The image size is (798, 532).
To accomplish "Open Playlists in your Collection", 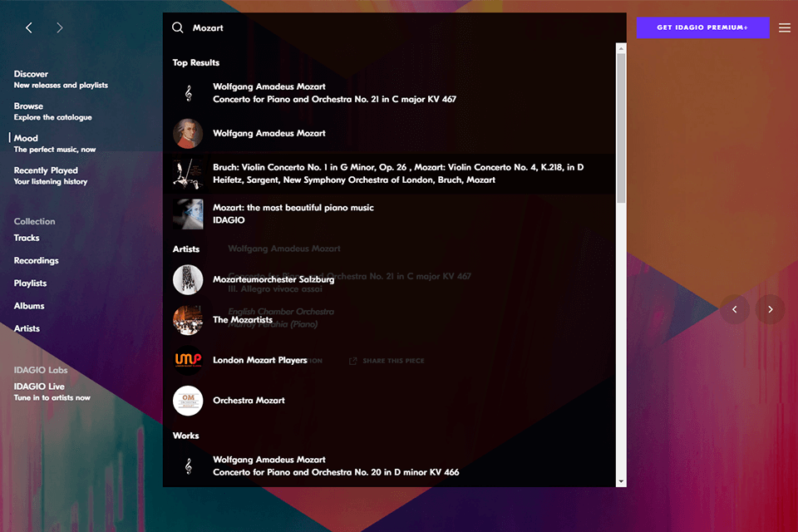I will click(x=32, y=283).
